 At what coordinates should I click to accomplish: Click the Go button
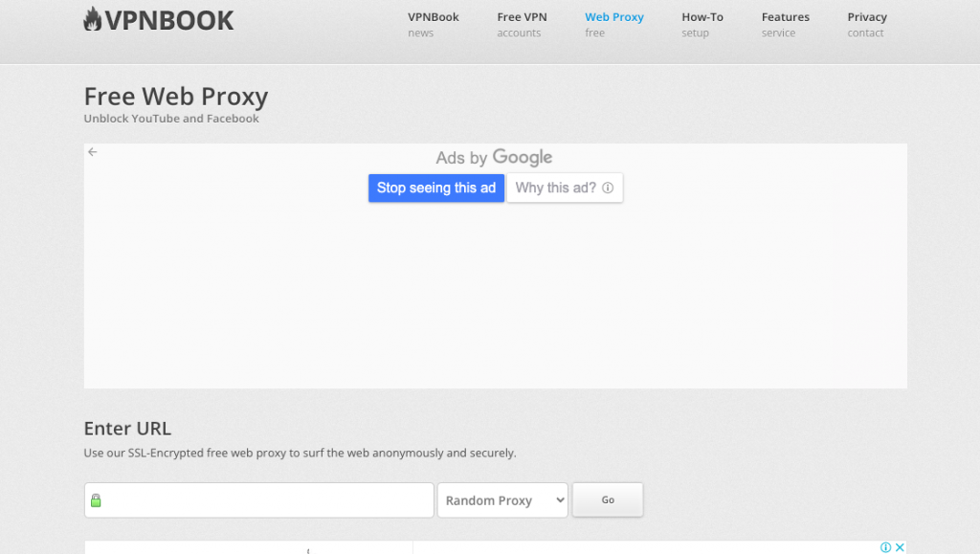pos(608,499)
